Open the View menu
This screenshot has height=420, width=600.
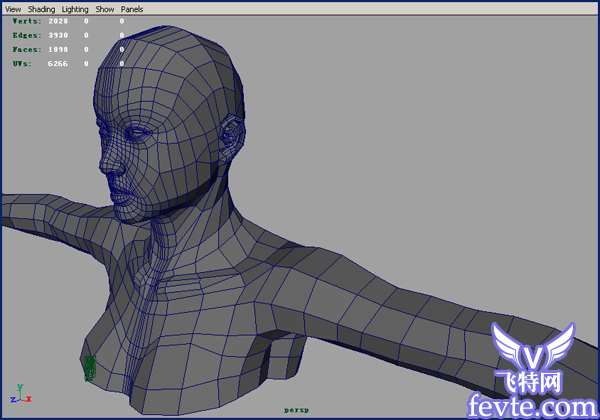coord(13,9)
